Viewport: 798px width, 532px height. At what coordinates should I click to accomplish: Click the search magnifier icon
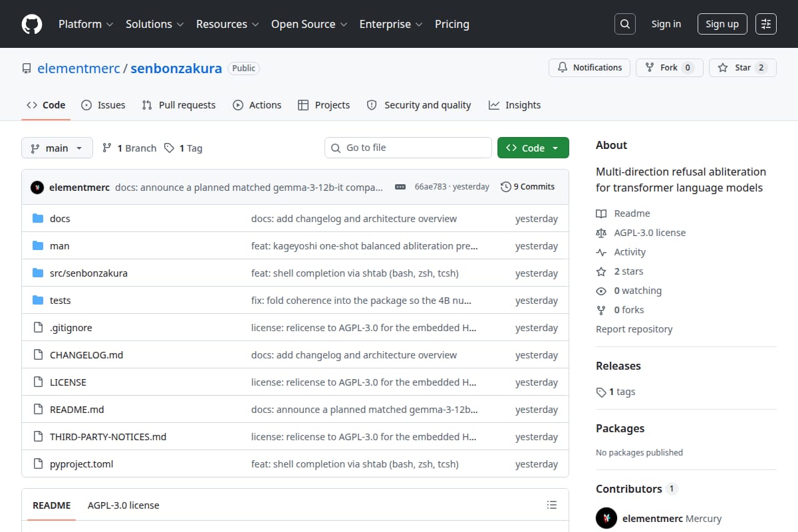coord(624,24)
